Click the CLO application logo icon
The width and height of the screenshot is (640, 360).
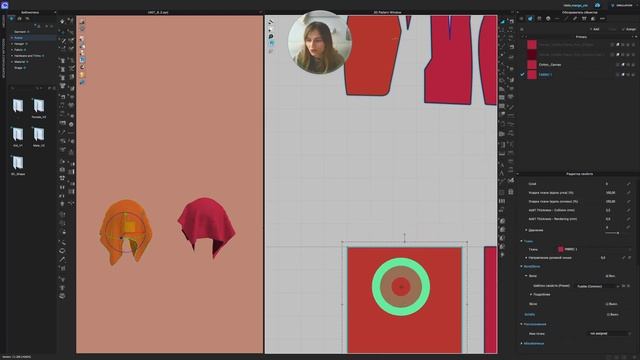(x=5, y=5)
